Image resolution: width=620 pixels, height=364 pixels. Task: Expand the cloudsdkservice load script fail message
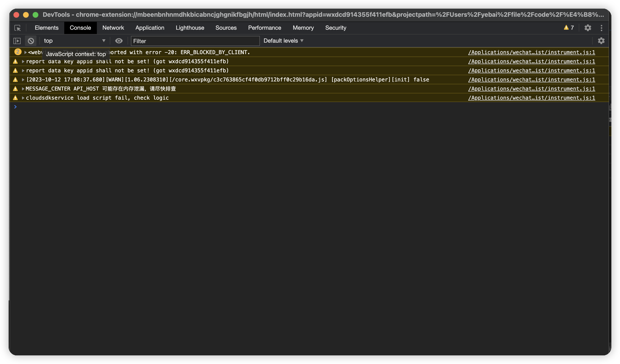[x=23, y=98]
